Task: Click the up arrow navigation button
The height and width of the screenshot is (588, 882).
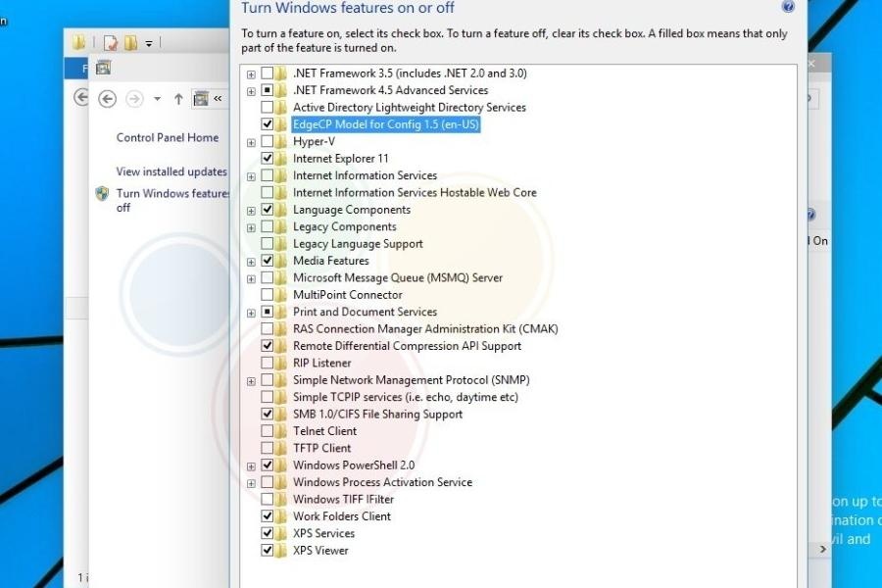Action: pyautogui.click(x=178, y=99)
